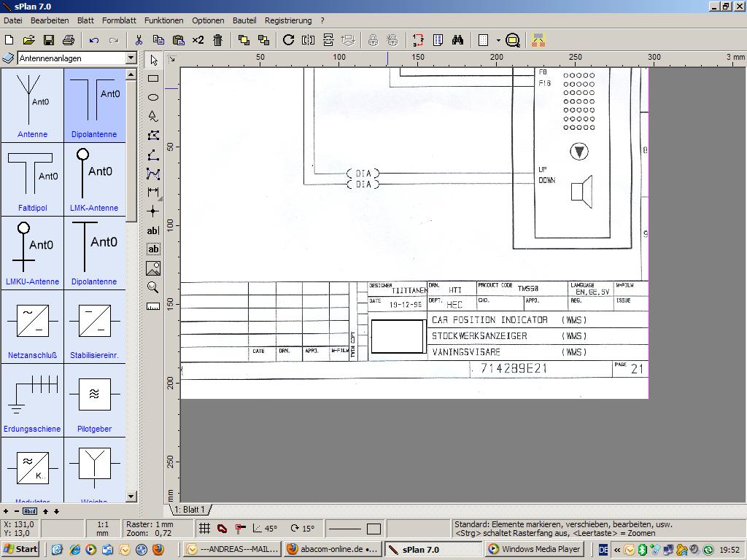Expand the grid options dropdown arrow
The height and width of the screenshot is (560, 747).
[498, 41]
